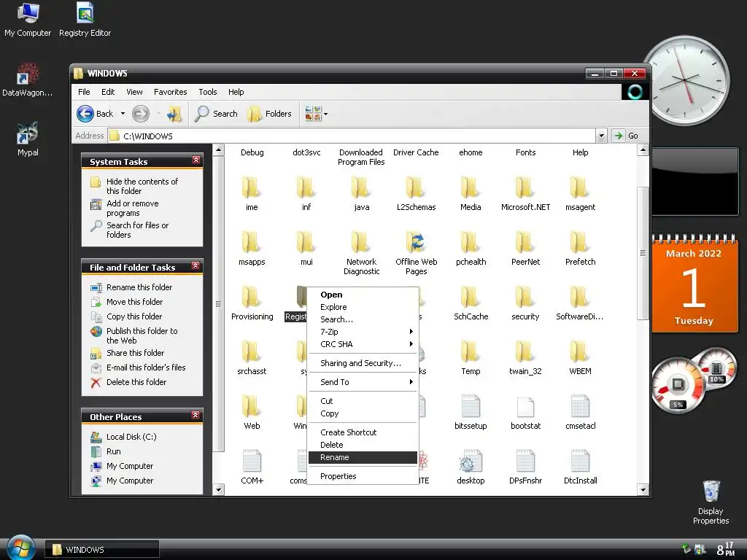Open Display Properties desktop icon

click(x=711, y=502)
